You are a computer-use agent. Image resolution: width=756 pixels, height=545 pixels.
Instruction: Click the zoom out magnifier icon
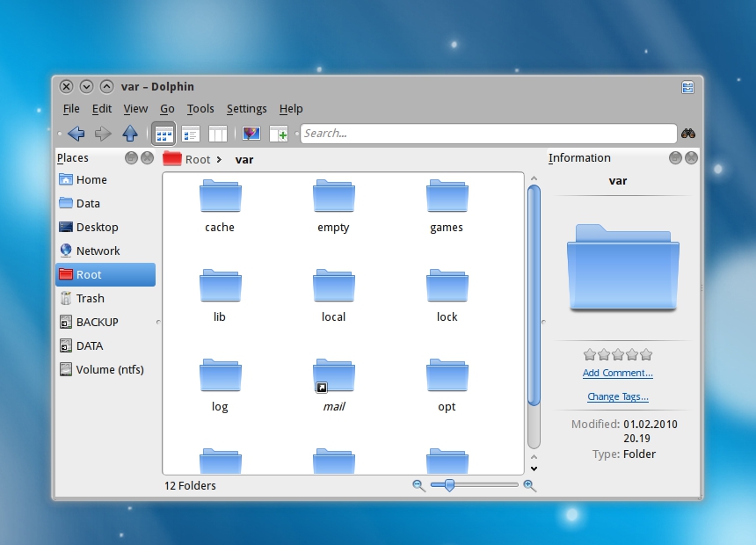point(418,486)
